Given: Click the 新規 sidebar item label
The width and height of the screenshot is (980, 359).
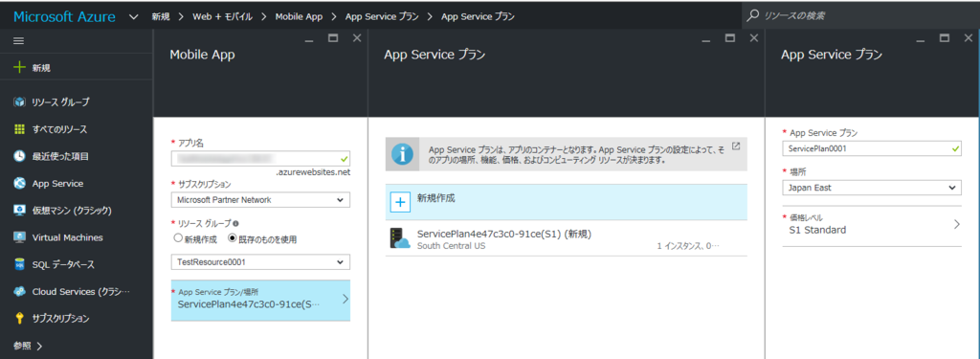Looking at the screenshot, I should pyautogui.click(x=42, y=68).
